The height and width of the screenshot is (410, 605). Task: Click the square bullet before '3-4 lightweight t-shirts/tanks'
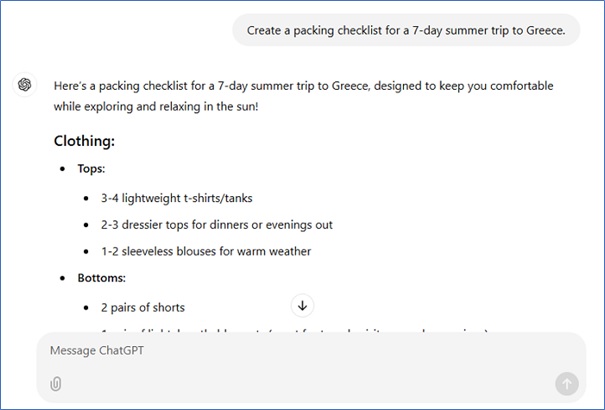click(88, 197)
